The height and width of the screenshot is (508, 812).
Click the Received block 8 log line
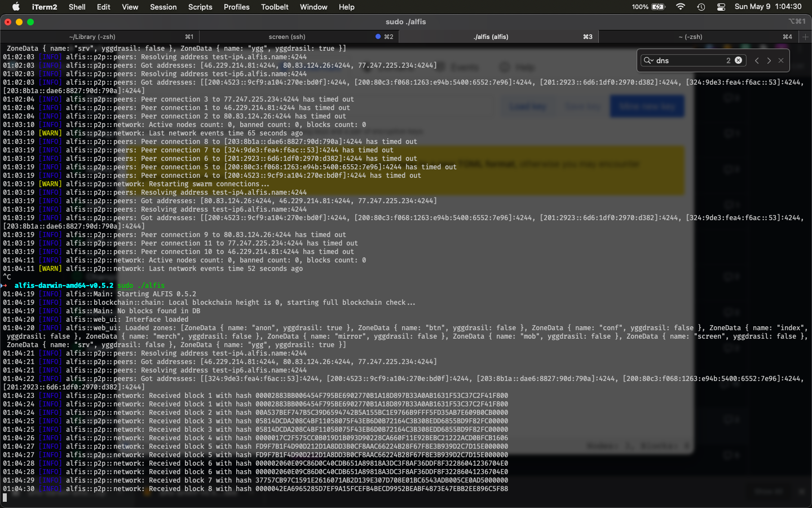point(255,489)
